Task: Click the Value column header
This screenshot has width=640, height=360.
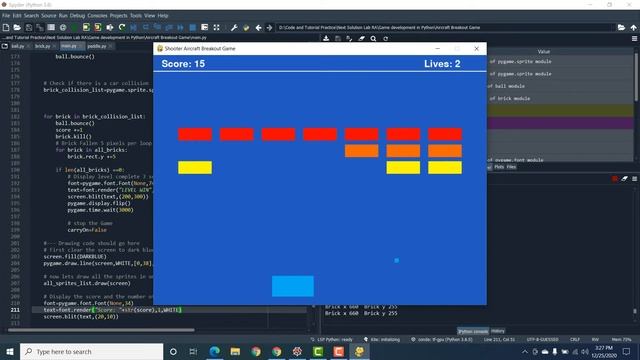Action: (544, 51)
